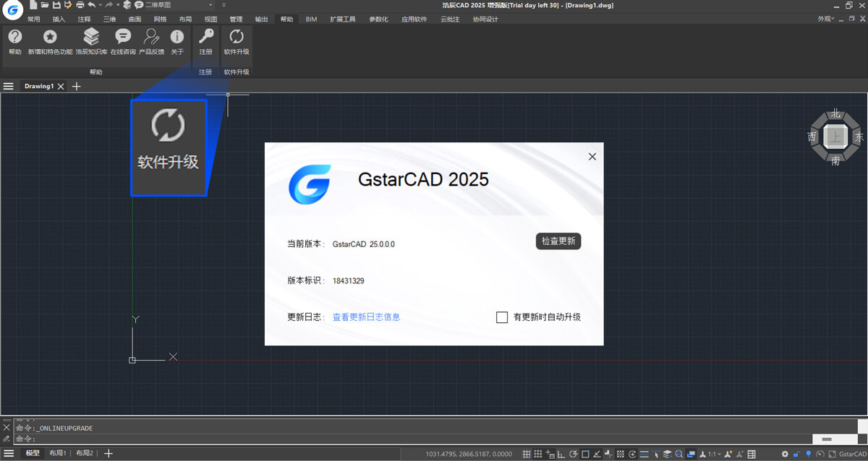Expand the 二维草图 workspace dropdown
Image resolution: width=868 pixels, height=461 pixels.
click(x=210, y=5)
